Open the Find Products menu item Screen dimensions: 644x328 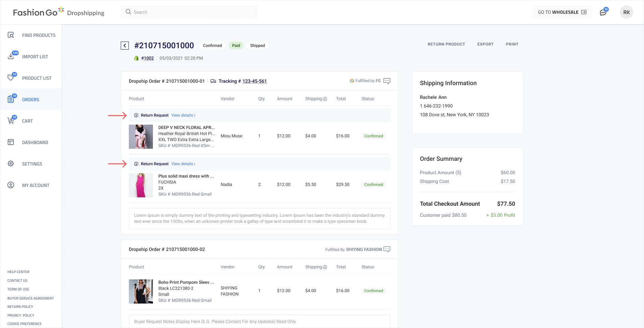(x=39, y=35)
